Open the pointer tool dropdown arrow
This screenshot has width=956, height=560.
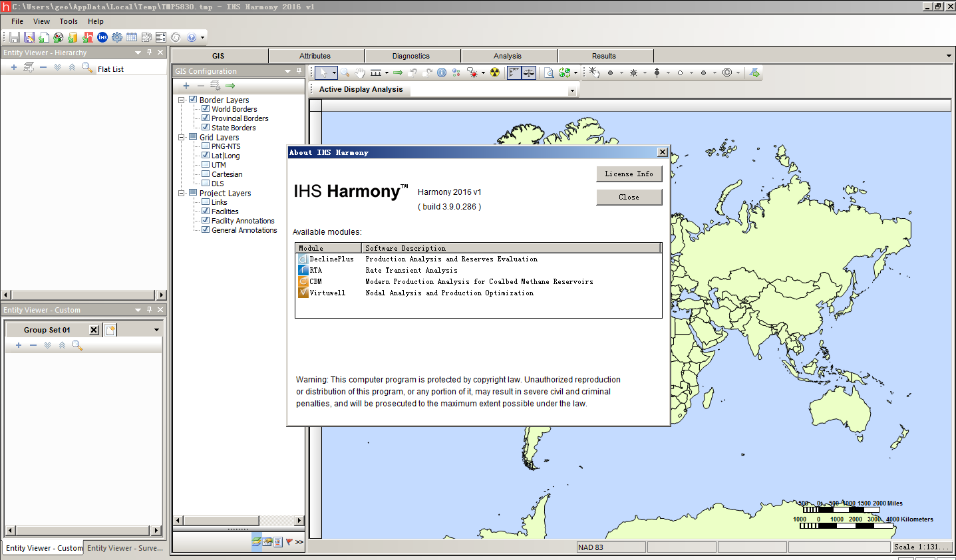click(x=334, y=72)
